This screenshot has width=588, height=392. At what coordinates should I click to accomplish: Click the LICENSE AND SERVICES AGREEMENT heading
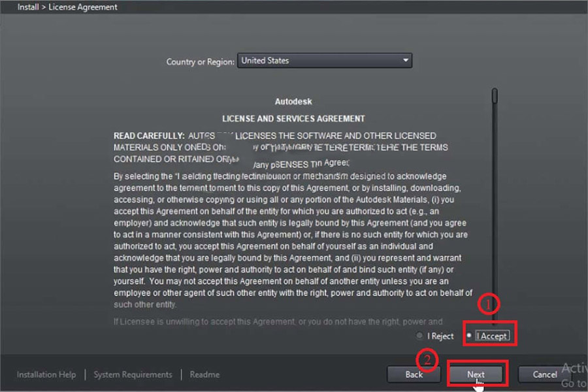point(293,118)
